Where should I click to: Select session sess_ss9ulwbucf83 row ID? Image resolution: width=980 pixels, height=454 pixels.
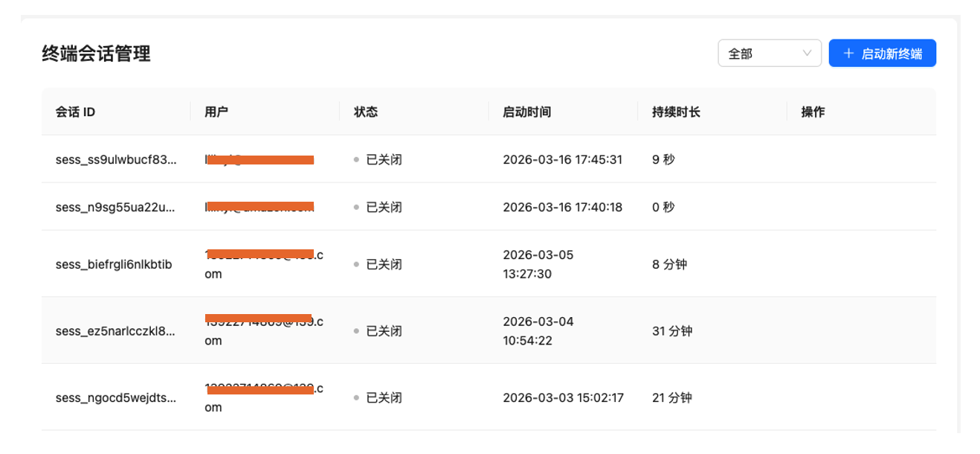pos(116,159)
